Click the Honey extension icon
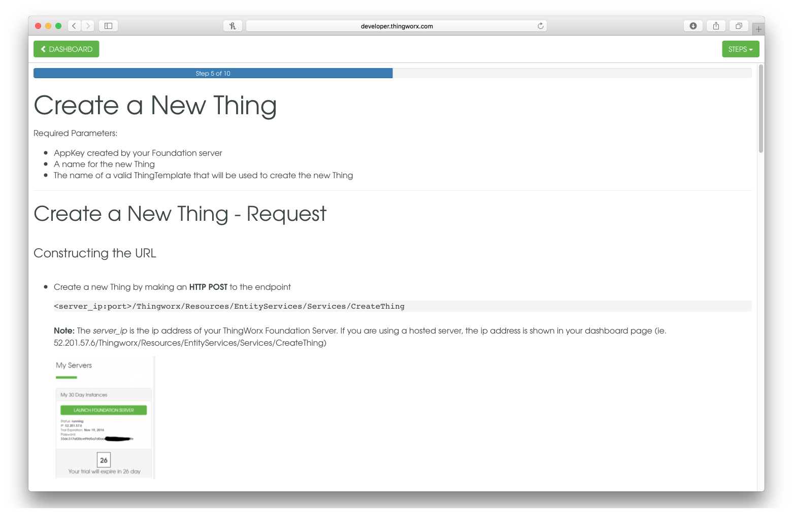The height and width of the screenshot is (532, 793). [x=233, y=26]
